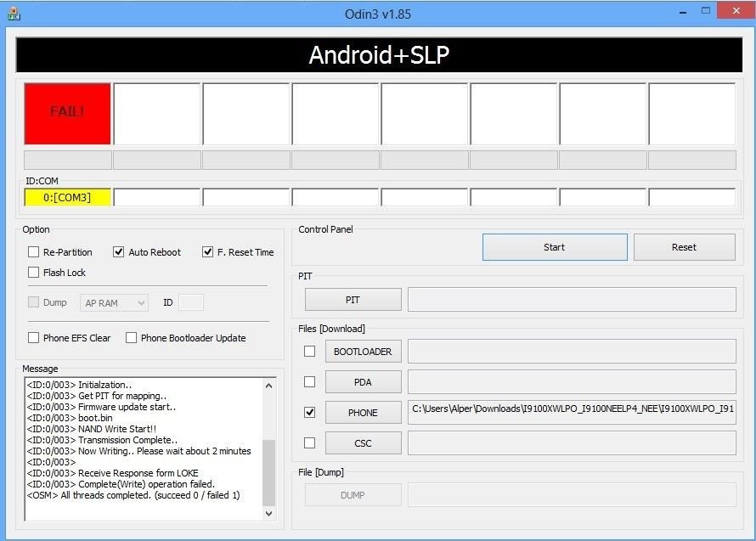Image resolution: width=756 pixels, height=541 pixels.
Task: Minimize the Odin3 window
Action: pos(683,13)
